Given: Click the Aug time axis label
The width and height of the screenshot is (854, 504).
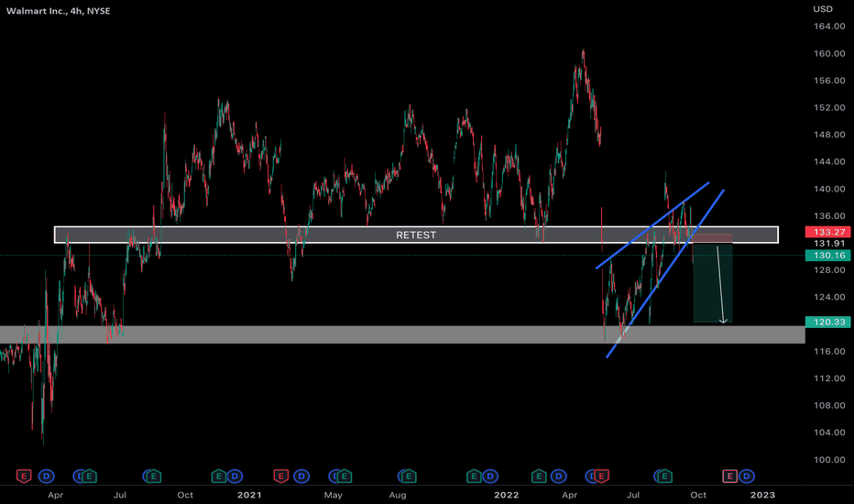Looking at the screenshot, I should point(398,495).
